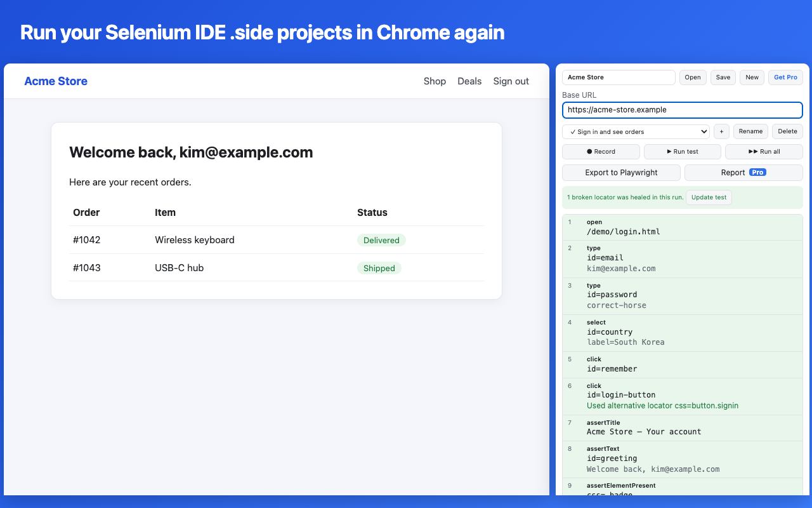Click the Delivered status badge

381,240
